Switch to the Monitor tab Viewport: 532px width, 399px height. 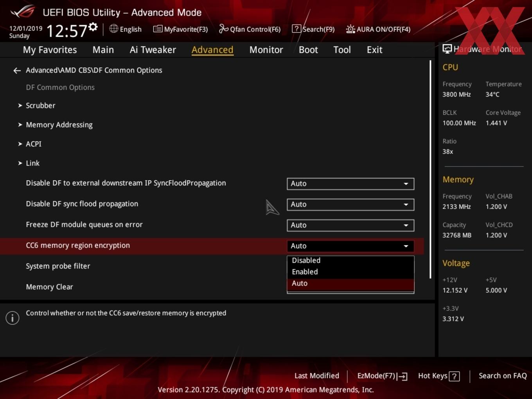point(266,50)
